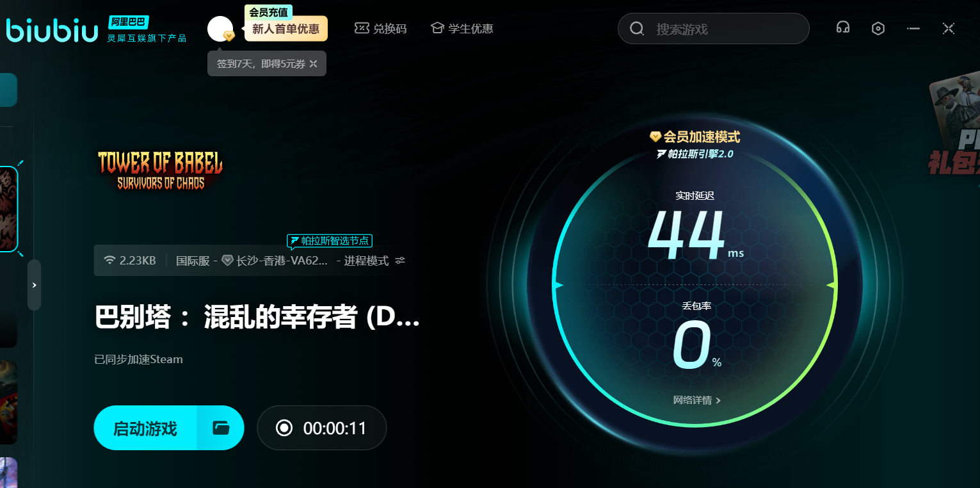The height and width of the screenshot is (488, 980).
Task: Click the user avatar profile picture
Action: (x=220, y=29)
